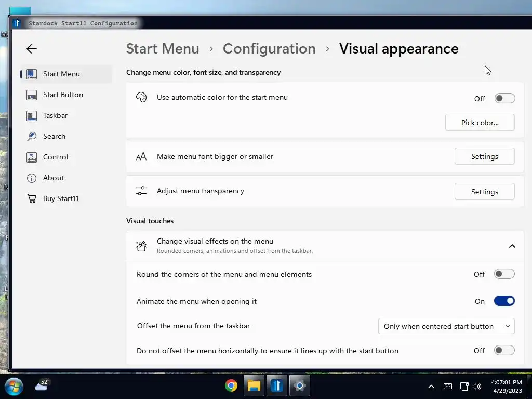Click the Start Menu sidebar icon
Image resolution: width=532 pixels, height=399 pixels.
[x=32, y=74]
